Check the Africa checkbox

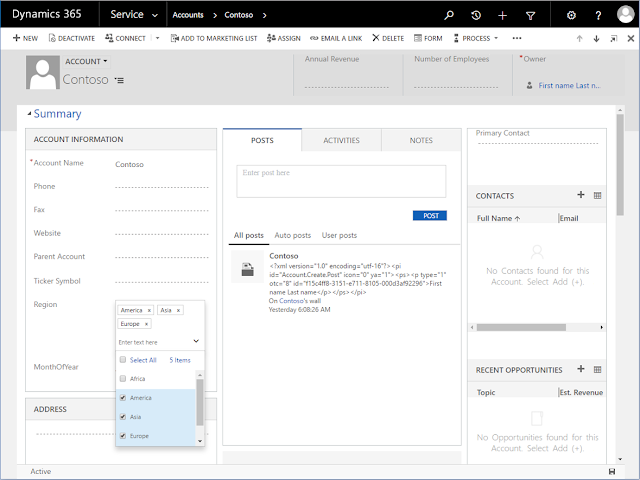click(123, 378)
